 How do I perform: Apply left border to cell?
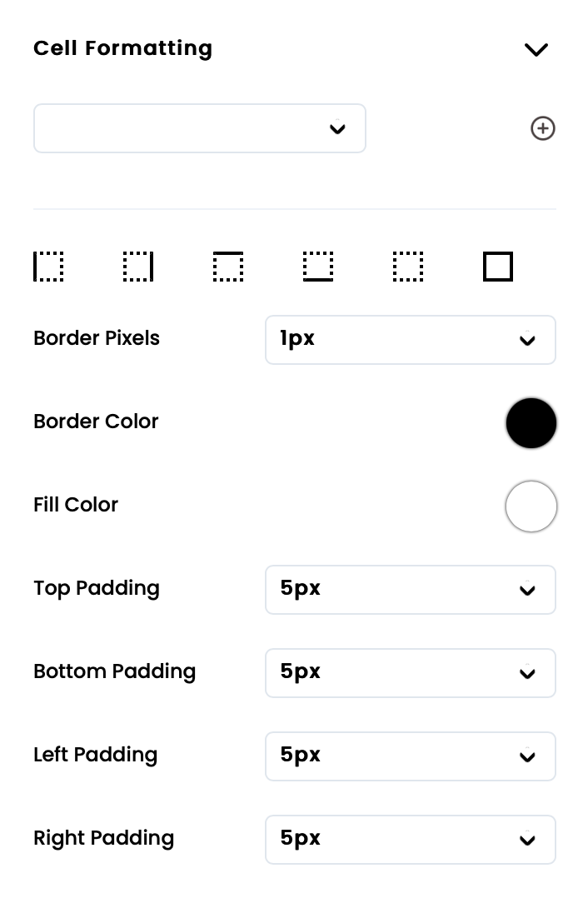48,267
